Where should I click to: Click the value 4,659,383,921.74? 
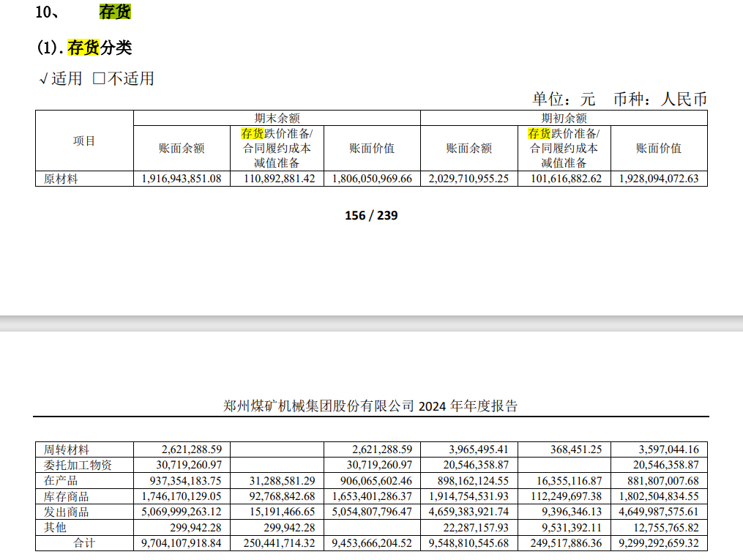468,512
